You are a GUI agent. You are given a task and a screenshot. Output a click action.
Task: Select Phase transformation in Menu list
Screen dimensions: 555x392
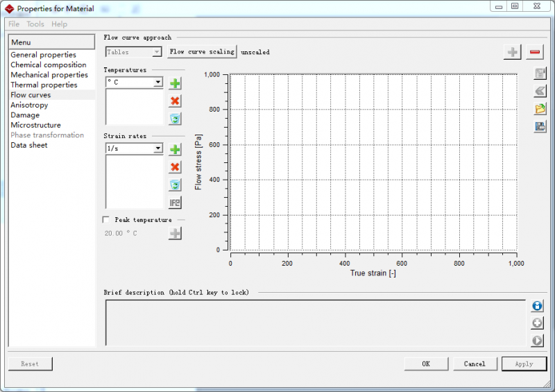[47, 135]
